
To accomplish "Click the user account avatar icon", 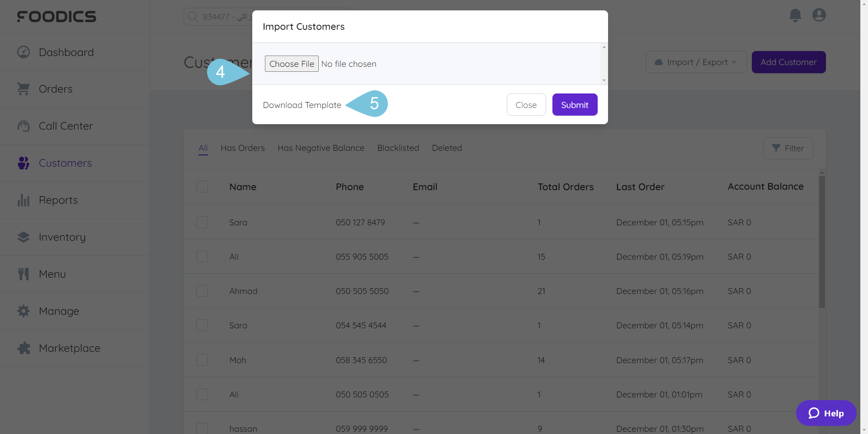I will coord(819,15).
